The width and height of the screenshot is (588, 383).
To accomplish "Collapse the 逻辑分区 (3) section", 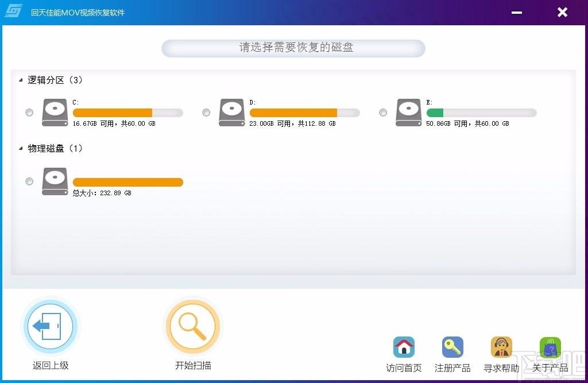I will [20, 80].
